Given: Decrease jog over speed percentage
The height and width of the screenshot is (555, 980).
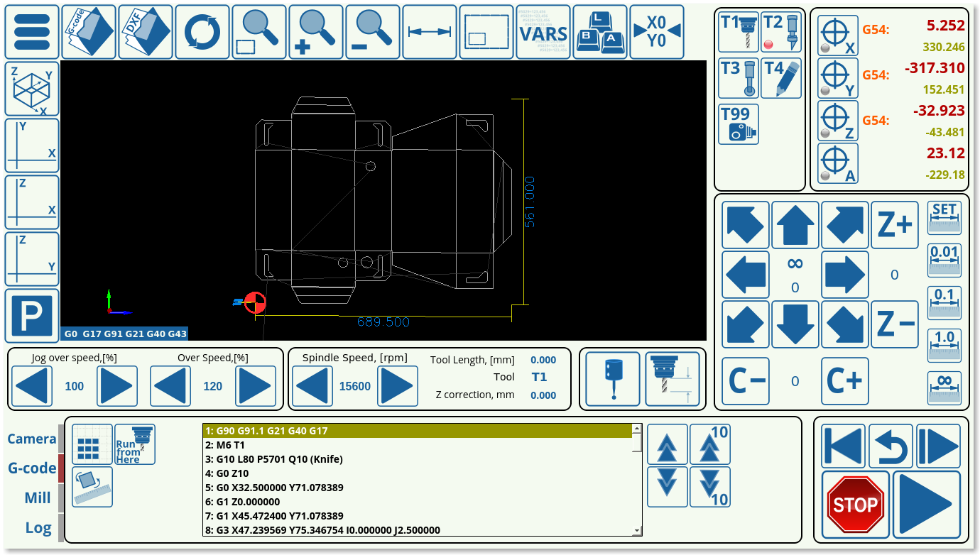Looking at the screenshot, I should click(x=32, y=386).
